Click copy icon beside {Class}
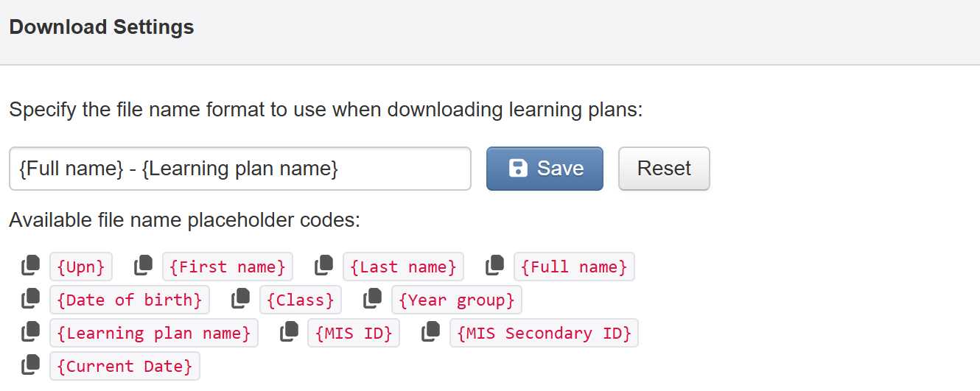 coord(240,298)
